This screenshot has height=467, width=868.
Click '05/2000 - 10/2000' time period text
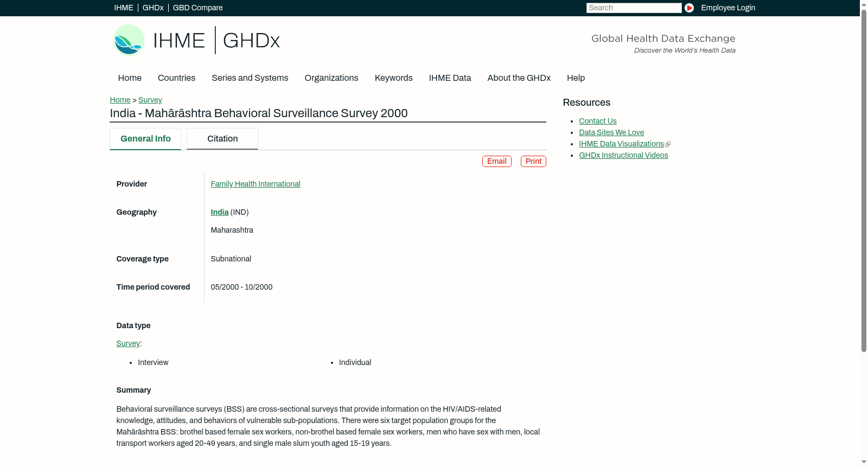241,287
